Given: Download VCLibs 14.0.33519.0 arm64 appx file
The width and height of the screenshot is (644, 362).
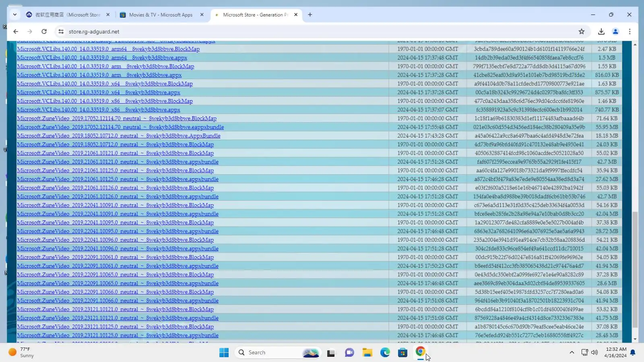Looking at the screenshot, I should coord(102,58).
